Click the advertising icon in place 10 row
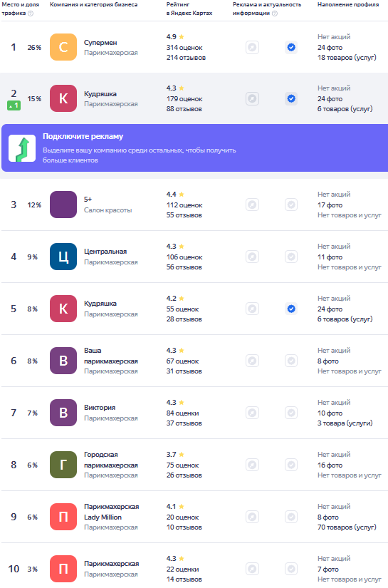This screenshot has height=588, width=388. 253,569
